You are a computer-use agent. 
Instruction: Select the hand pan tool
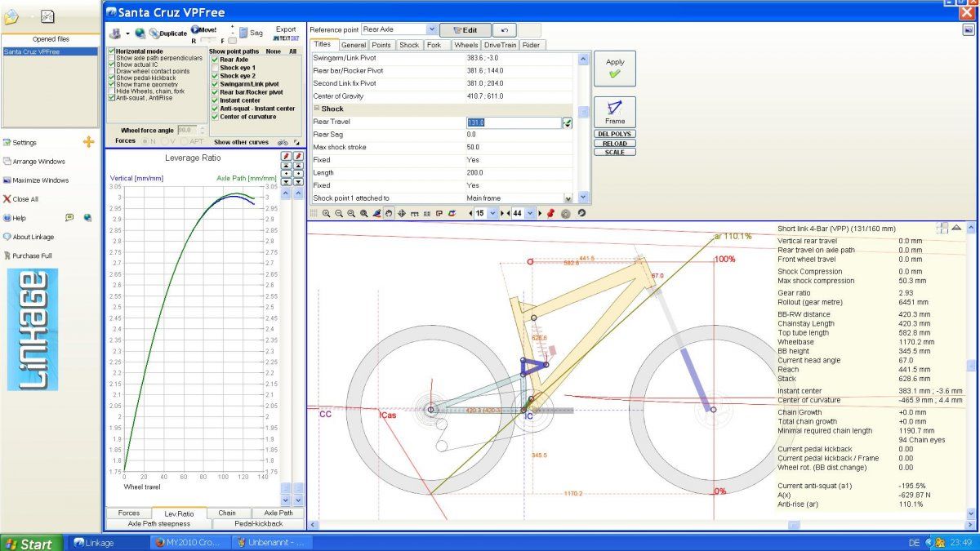tap(389, 213)
